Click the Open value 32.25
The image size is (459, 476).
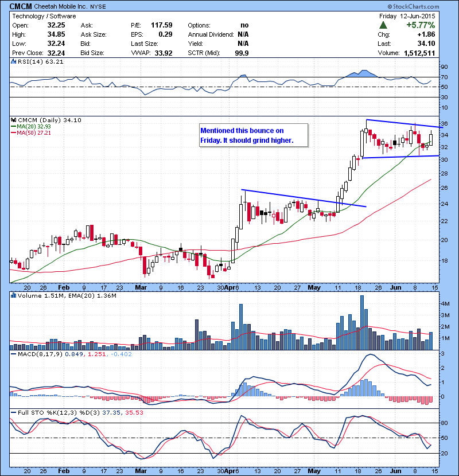coord(56,25)
